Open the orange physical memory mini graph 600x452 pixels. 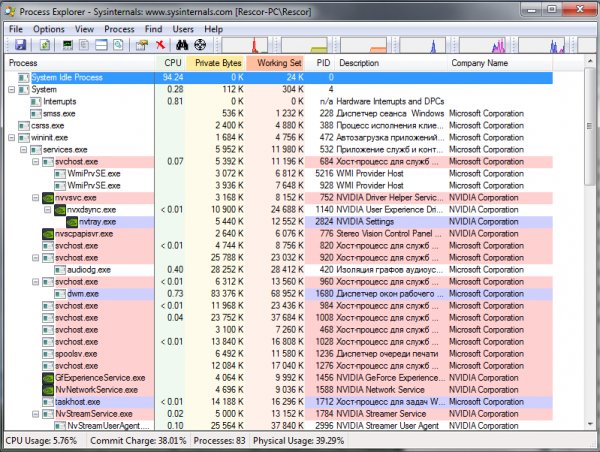coord(364,45)
